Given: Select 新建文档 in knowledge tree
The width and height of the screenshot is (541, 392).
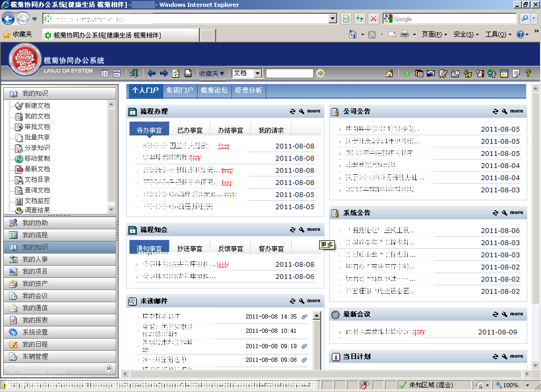Looking at the screenshot, I should click(x=37, y=106).
